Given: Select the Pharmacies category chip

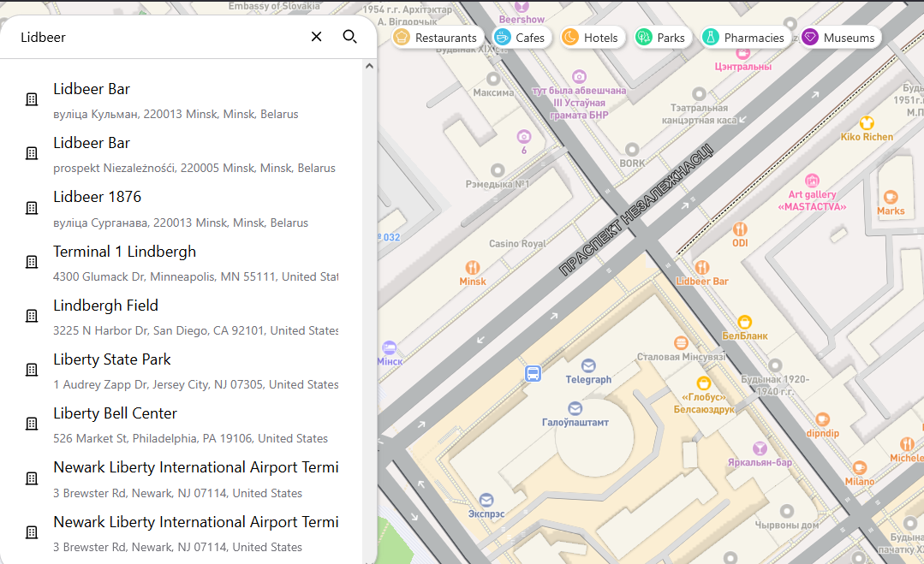Looking at the screenshot, I should (x=744, y=38).
